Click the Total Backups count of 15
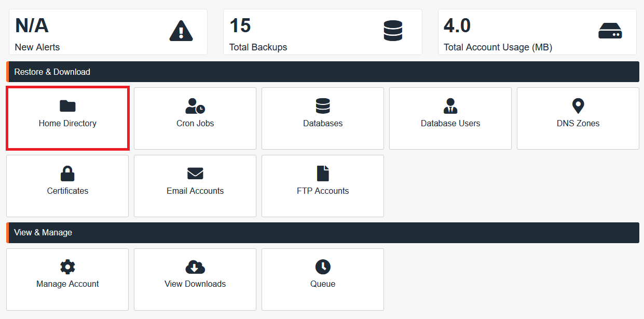 [240, 25]
